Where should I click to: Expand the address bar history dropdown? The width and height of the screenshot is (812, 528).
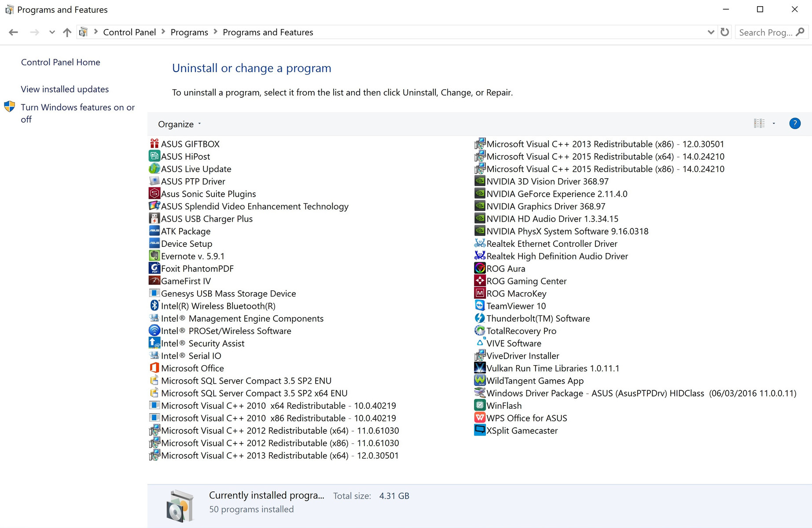[x=710, y=32]
